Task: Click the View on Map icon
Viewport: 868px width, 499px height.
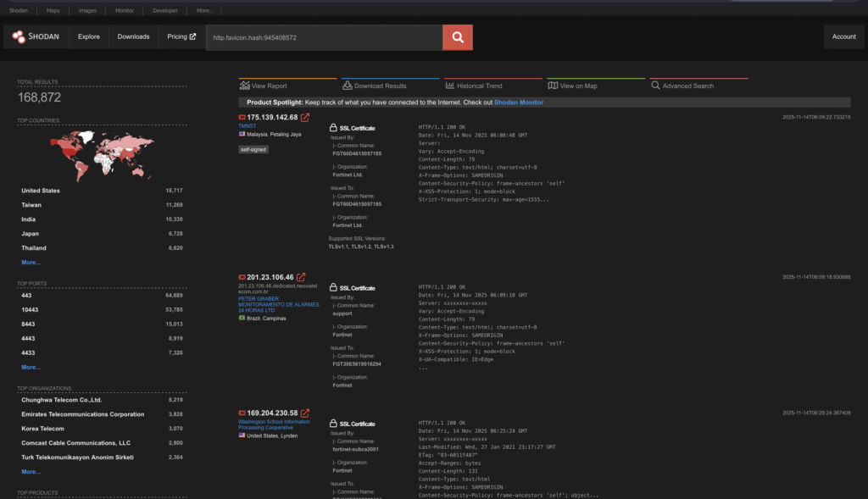Action: tap(553, 86)
